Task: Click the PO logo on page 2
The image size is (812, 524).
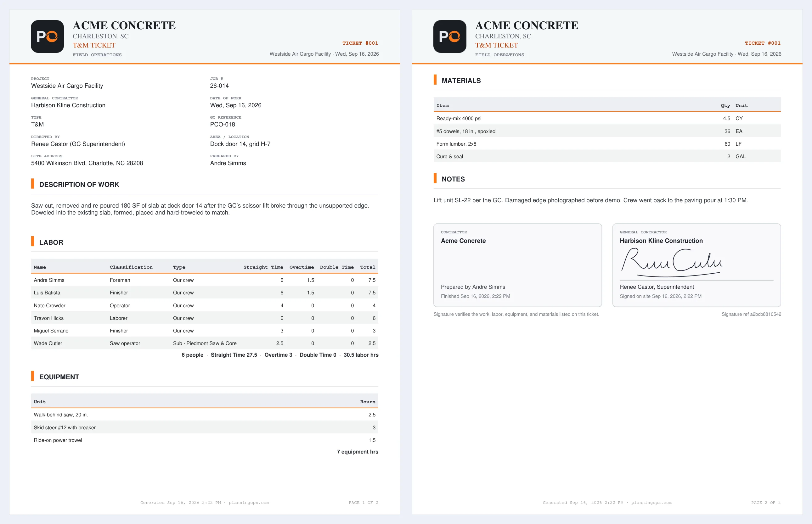Action: click(x=450, y=36)
